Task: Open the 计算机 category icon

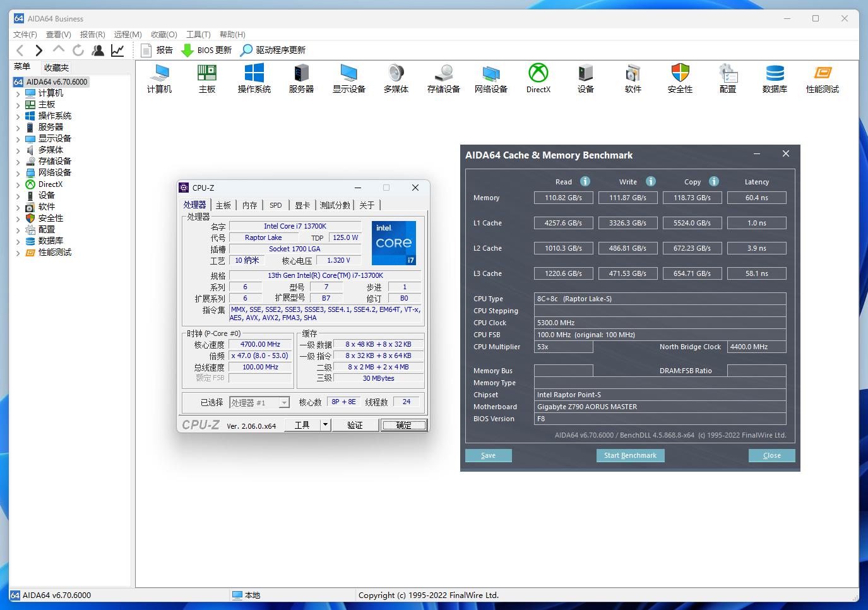Action: coord(159,78)
